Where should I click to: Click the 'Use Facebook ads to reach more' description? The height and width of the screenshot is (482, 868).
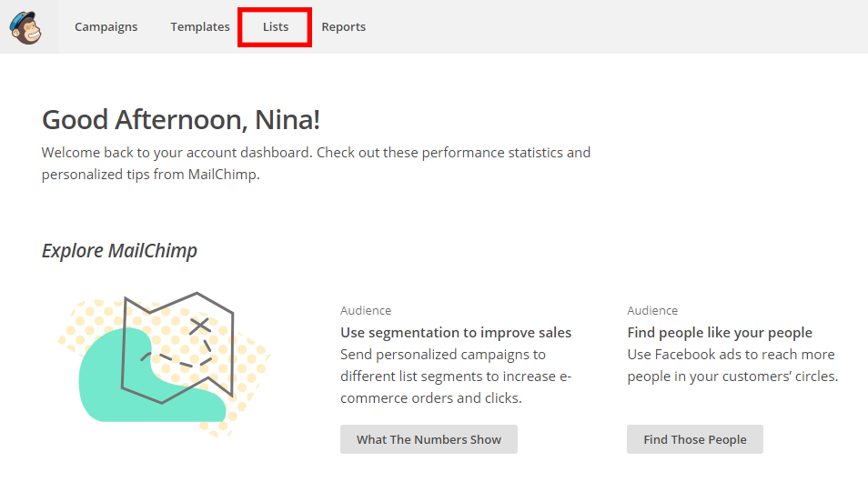[x=732, y=366]
